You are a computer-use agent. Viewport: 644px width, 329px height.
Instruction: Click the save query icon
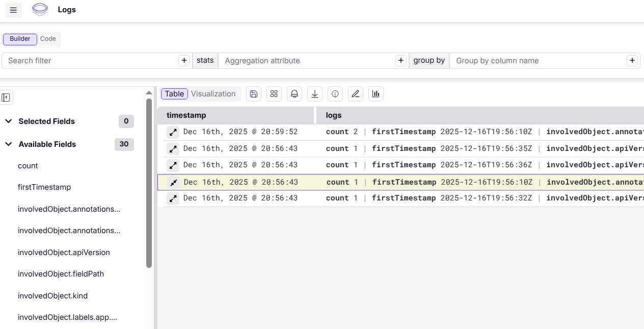coord(254,94)
